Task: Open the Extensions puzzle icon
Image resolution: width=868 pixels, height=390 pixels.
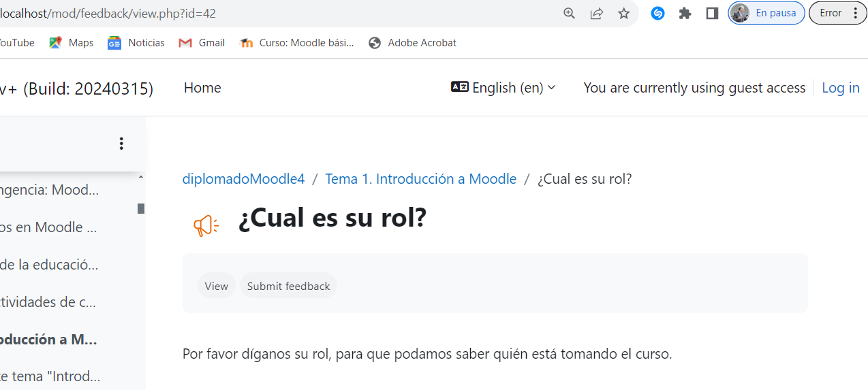Action: tap(685, 13)
